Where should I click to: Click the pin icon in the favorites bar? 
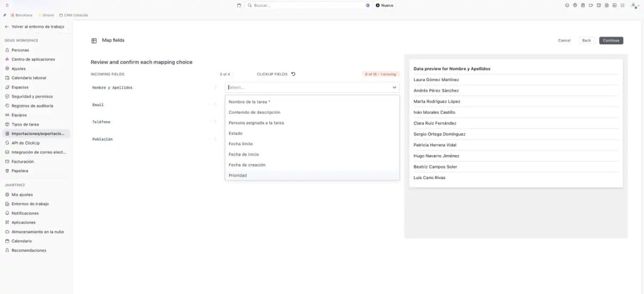pos(4,15)
